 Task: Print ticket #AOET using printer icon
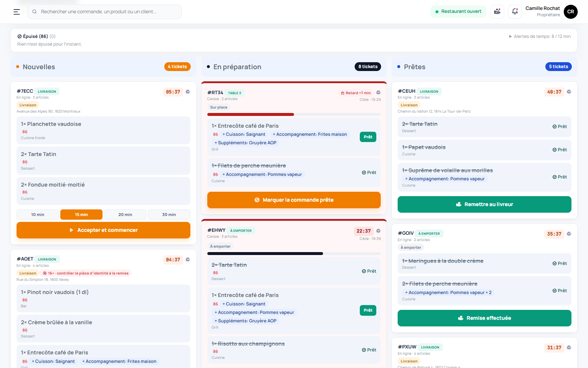[x=188, y=259]
